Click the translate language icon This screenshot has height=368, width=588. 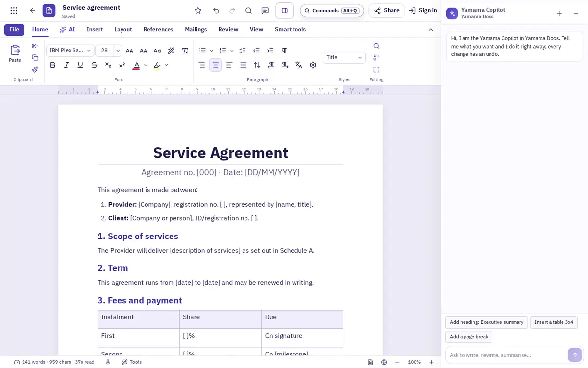299,65
